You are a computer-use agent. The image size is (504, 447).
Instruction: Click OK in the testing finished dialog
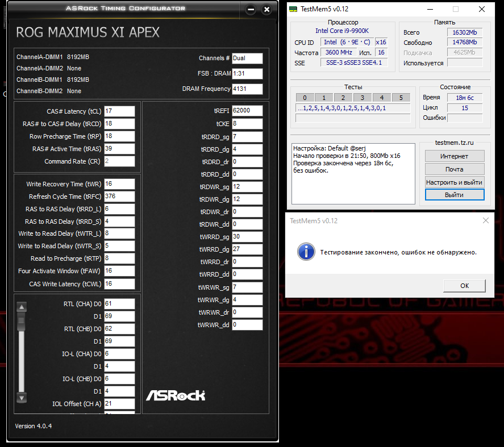[x=464, y=286]
